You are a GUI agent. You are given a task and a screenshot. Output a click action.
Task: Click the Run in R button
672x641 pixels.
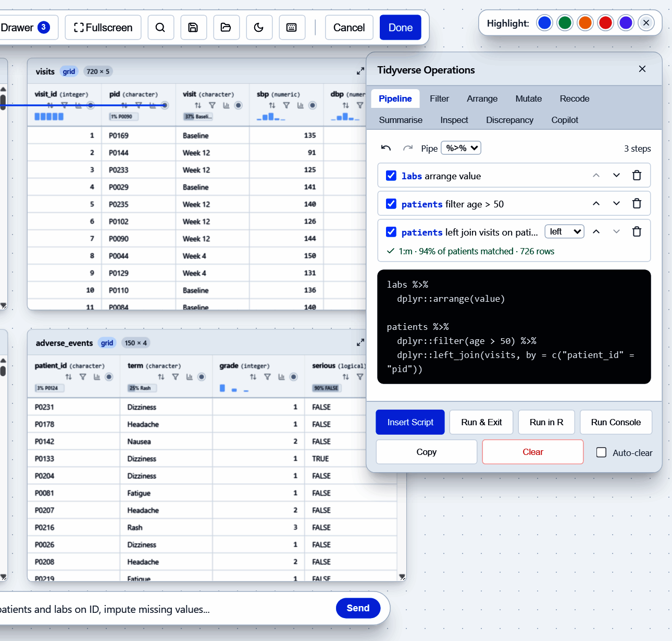click(x=546, y=422)
